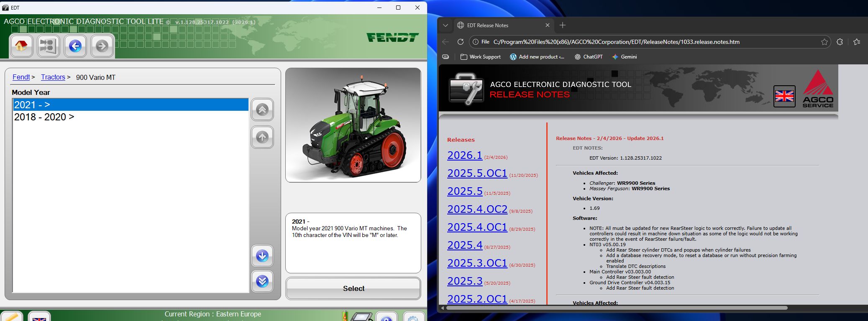
Task: Move up one item in Model Year list
Action: (262, 137)
